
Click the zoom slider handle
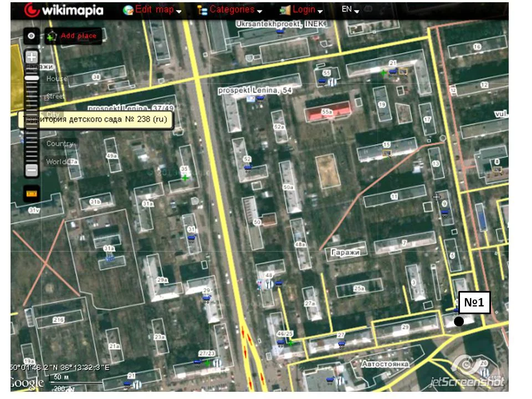coord(32,78)
